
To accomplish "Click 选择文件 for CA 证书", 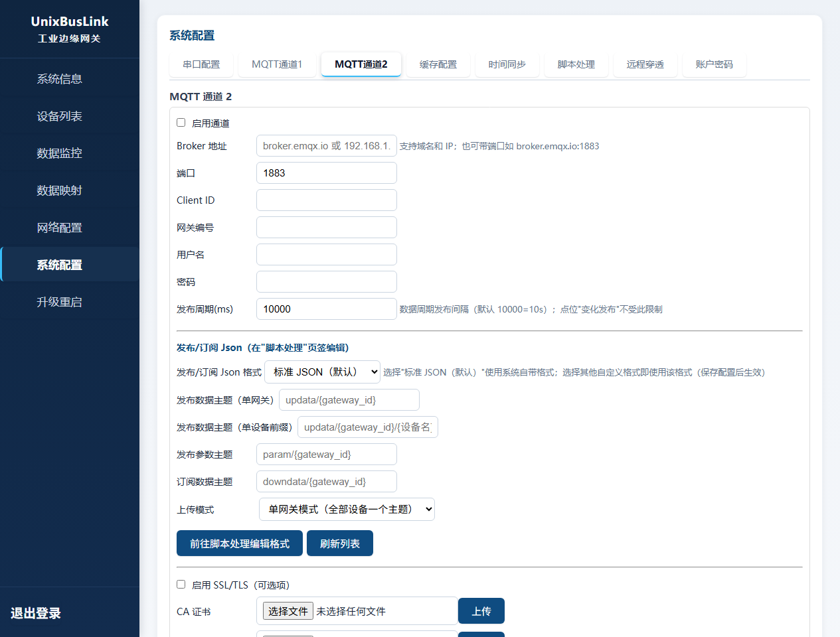I will tap(288, 611).
